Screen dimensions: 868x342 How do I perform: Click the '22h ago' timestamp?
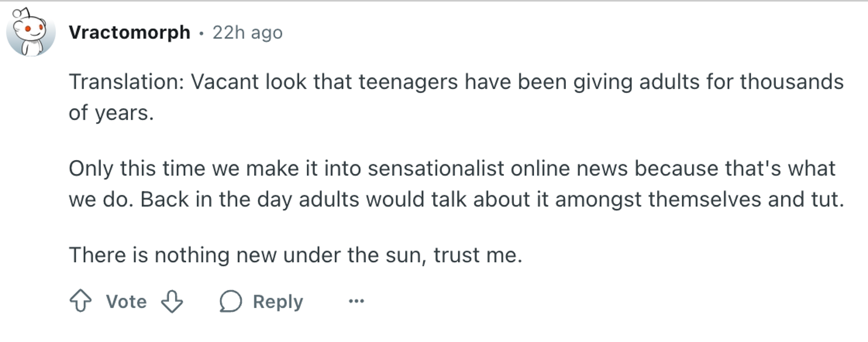pos(247,32)
